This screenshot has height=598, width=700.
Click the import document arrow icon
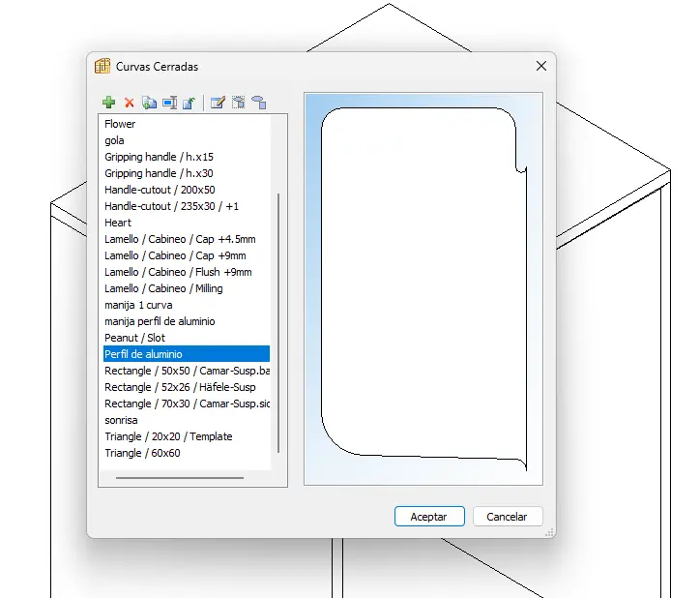(x=190, y=102)
